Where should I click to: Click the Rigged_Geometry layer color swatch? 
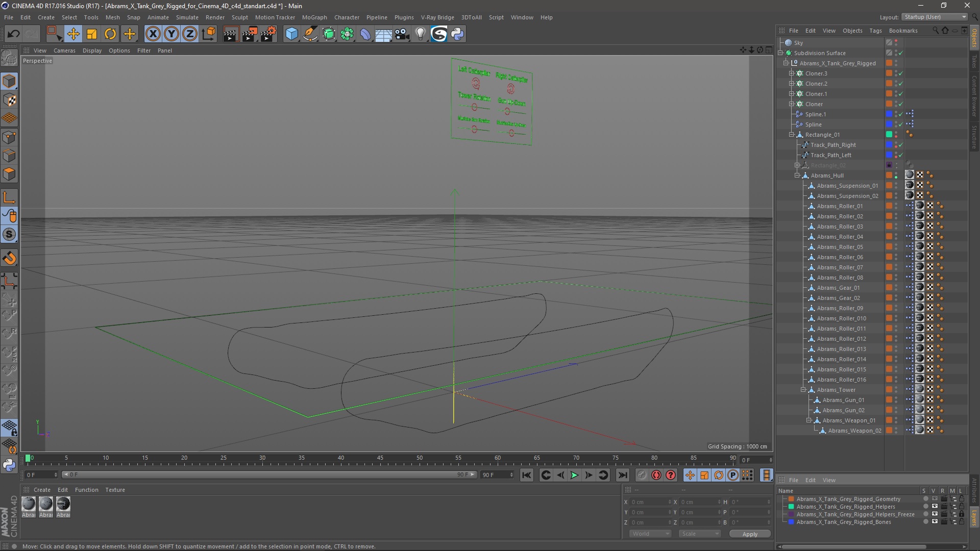791,499
